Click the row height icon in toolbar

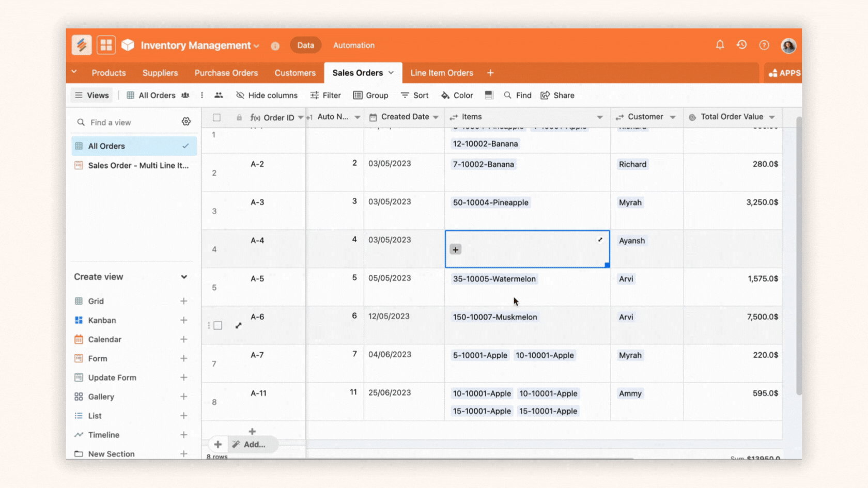point(489,95)
